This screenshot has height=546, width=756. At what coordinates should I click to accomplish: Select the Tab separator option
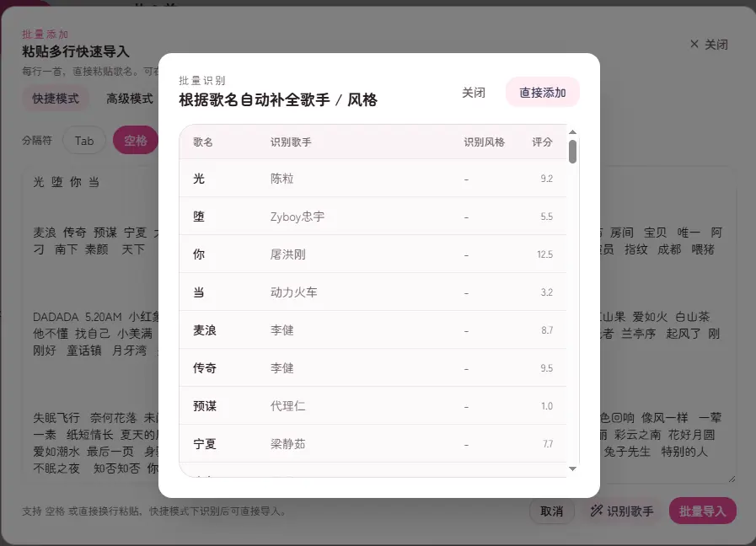click(x=83, y=141)
